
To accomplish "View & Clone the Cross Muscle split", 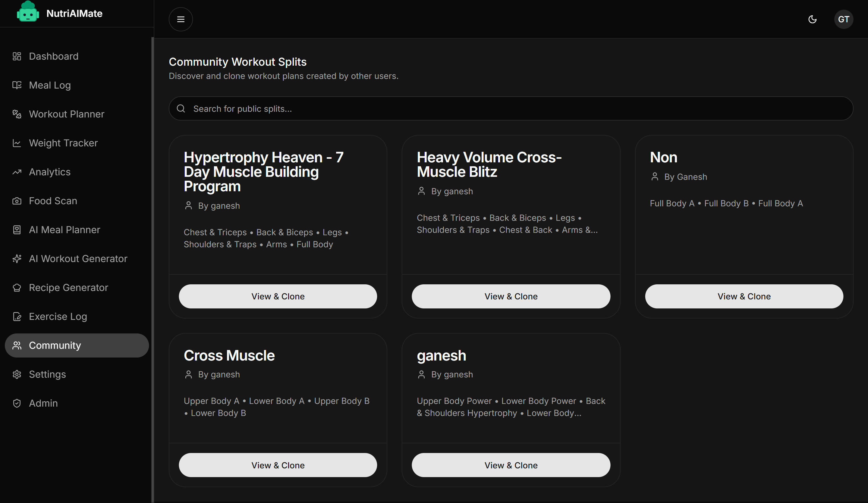I will click(x=278, y=465).
